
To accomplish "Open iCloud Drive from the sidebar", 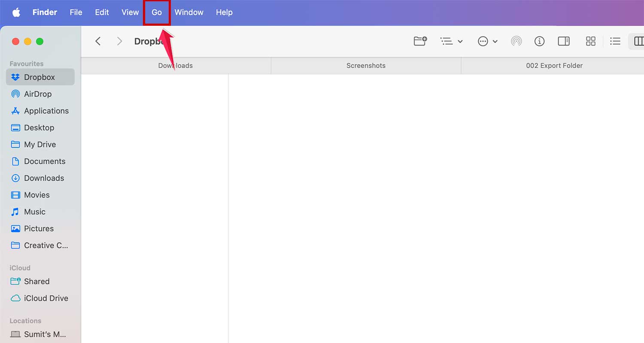I will point(46,298).
